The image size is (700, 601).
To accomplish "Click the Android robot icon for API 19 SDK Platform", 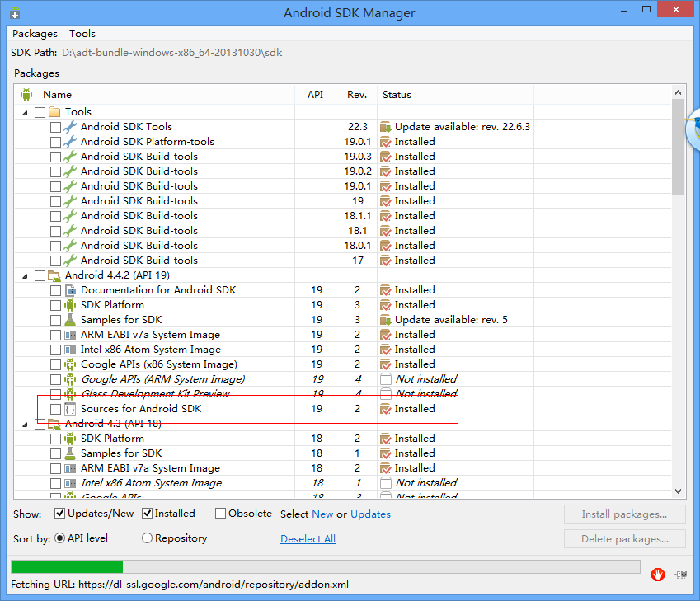I will (x=70, y=305).
